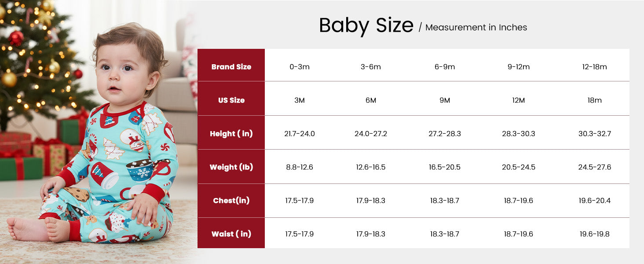Click the 6-9m brand size cell
Viewport: 644px width, 264px height.
pos(445,67)
